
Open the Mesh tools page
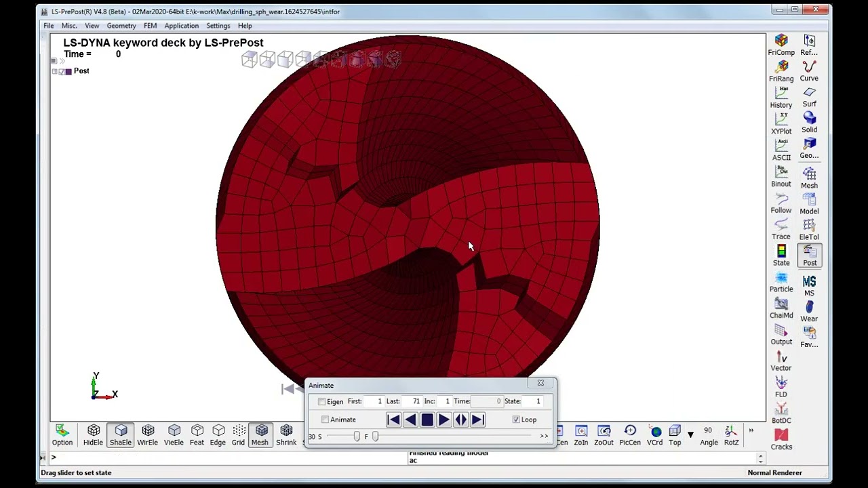[809, 178]
